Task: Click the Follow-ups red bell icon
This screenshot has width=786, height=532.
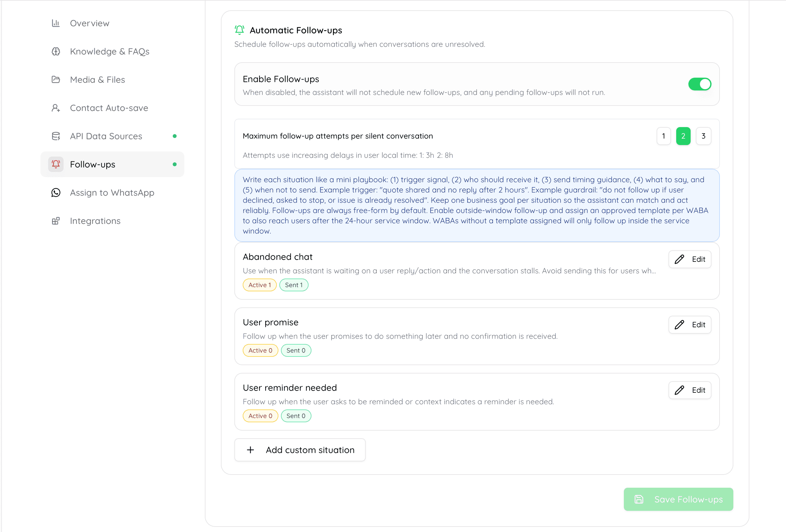Action: 56,164
